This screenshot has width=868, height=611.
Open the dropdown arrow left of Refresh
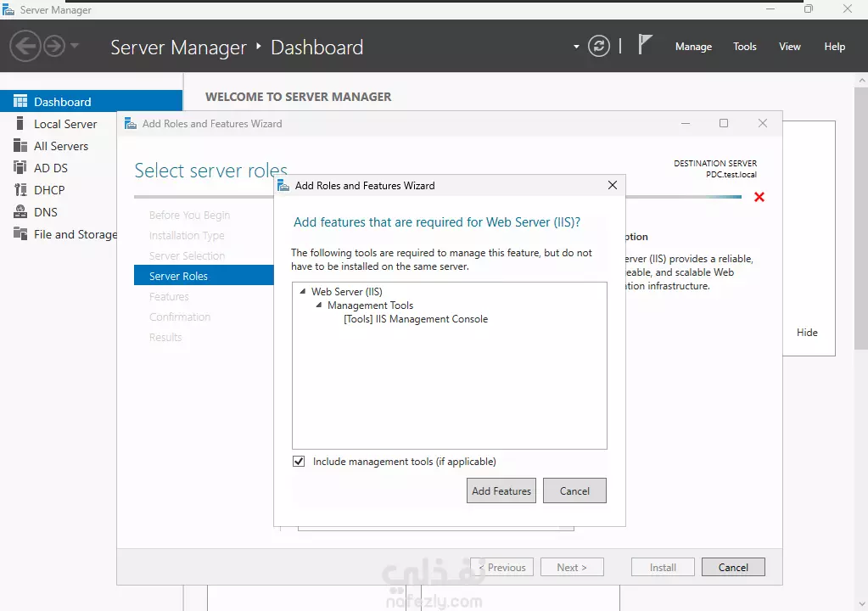coord(576,47)
